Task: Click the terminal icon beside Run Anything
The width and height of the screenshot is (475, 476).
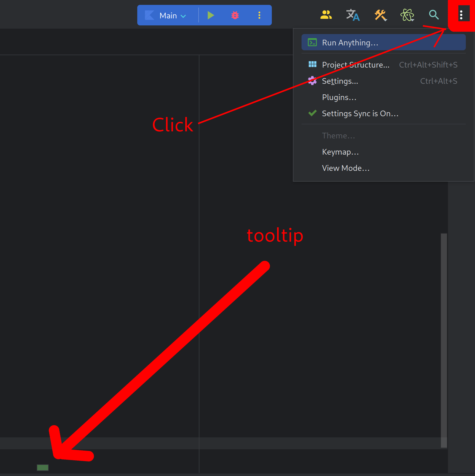Action: pyautogui.click(x=312, y=42)
